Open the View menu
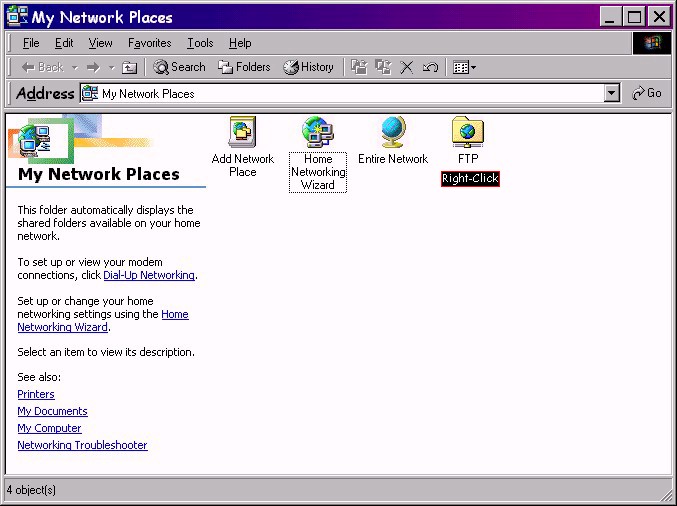This screenshot has width=677, height=506. [100, 43]
